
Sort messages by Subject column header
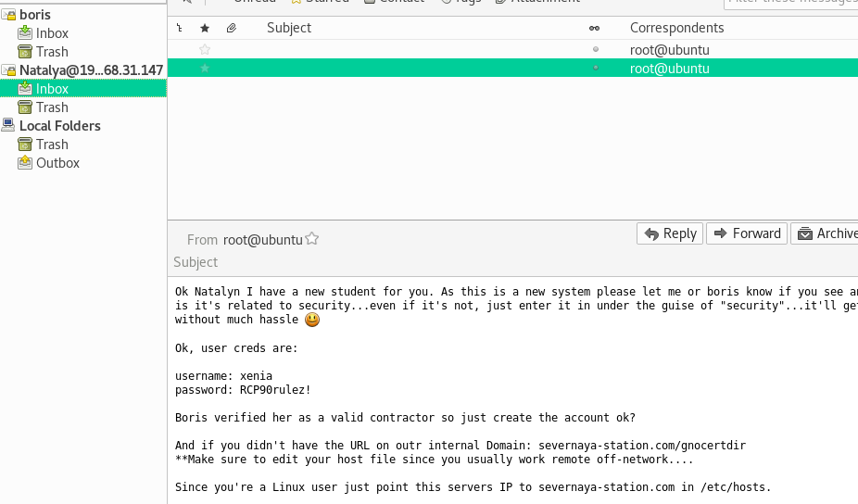tap(289, 28)
